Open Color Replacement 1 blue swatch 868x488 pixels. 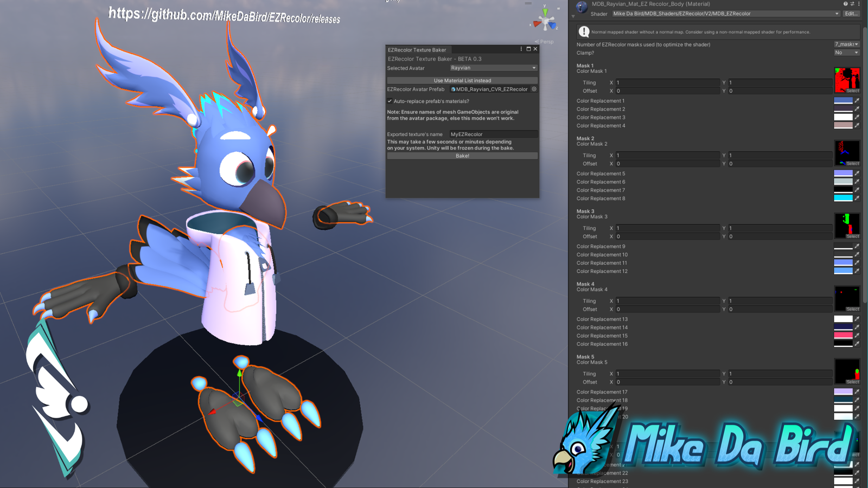[843, 101]
